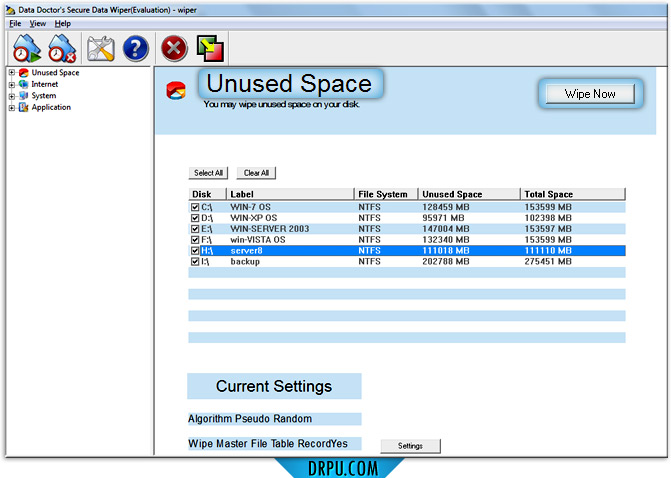Click the red Exit X toolbar icon
The width and height of the screenshot is (671, 478).
tap(174, 48)
